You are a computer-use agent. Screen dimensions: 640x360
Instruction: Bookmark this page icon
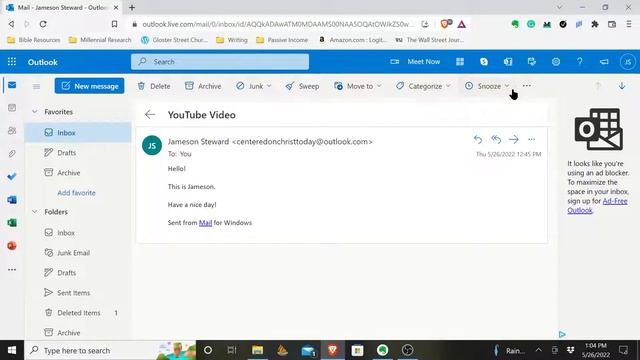[115, 24]
